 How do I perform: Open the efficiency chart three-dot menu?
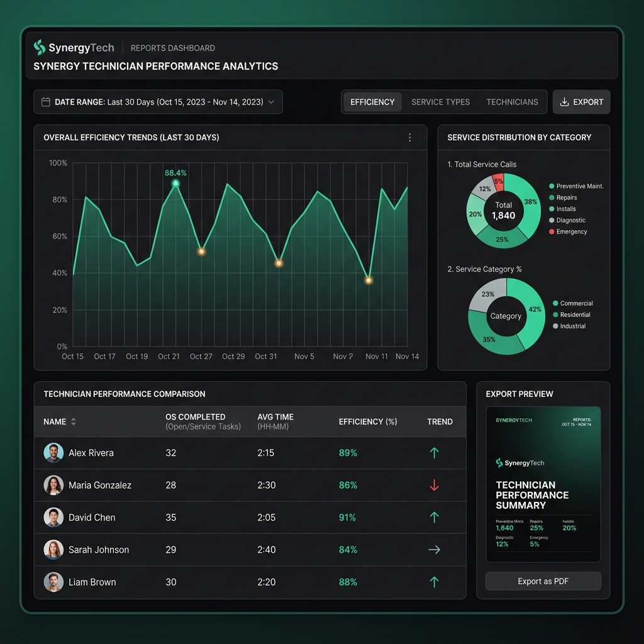(409, 138)
